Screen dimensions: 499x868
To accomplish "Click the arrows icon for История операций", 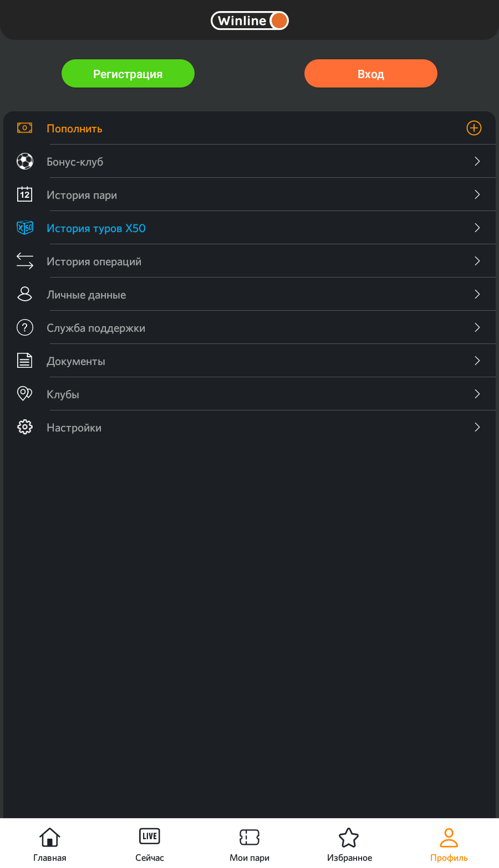I will pos(25,261).
